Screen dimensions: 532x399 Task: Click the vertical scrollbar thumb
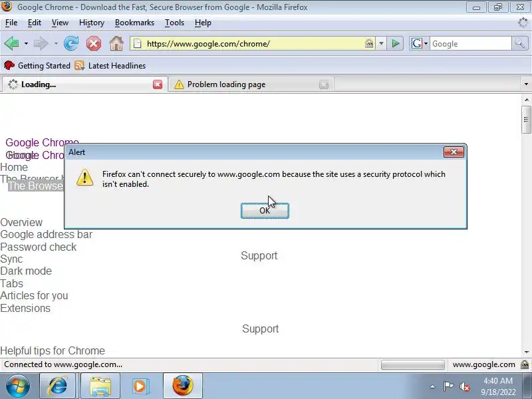tap(526, 120)
